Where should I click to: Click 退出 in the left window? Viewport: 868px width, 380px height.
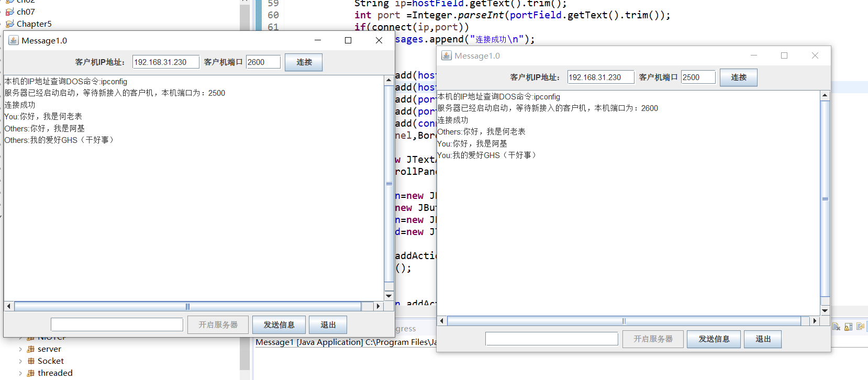[x=328, y=325]
